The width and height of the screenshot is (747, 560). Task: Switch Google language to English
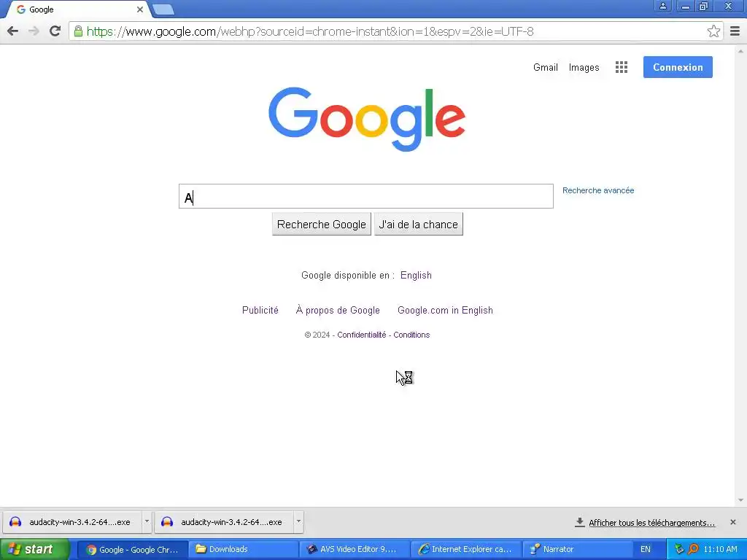[x=416, y=275]
